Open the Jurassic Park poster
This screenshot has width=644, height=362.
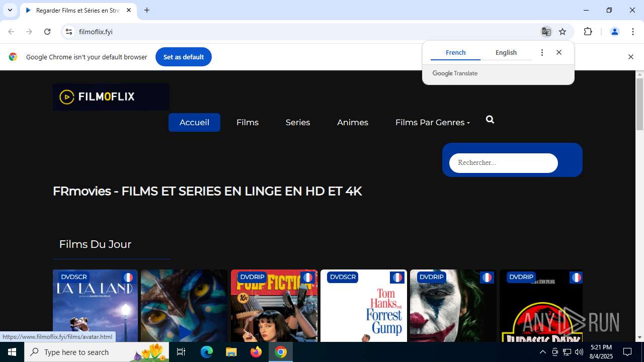coord(541,306)
